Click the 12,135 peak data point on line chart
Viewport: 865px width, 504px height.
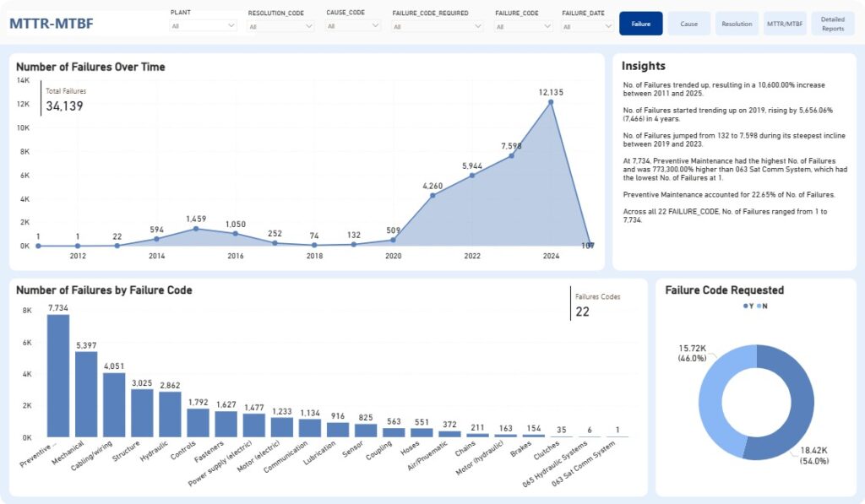click(x=551, y=102)
